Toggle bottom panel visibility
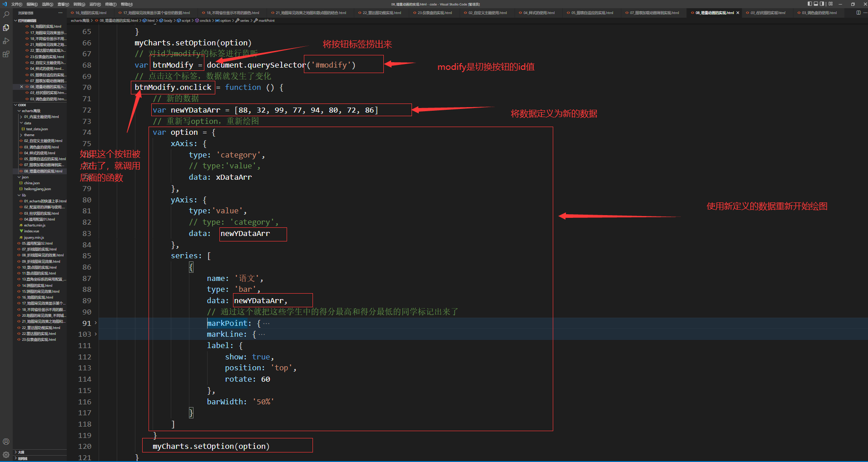Image resolution: width=868 pixels, height=462 pixels. [816, 4]
